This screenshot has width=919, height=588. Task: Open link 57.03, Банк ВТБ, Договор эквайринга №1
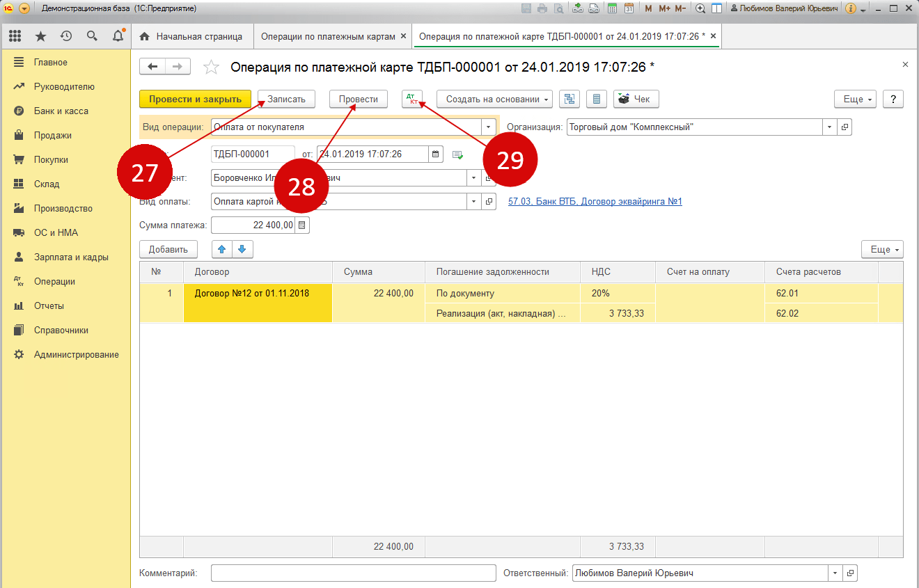tap(595, 201)
